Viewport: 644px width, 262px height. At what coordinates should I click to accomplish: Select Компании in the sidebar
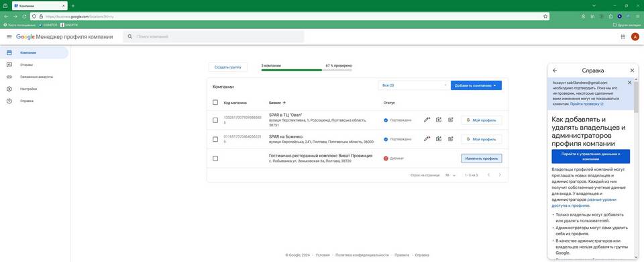(x=34, y=52)
